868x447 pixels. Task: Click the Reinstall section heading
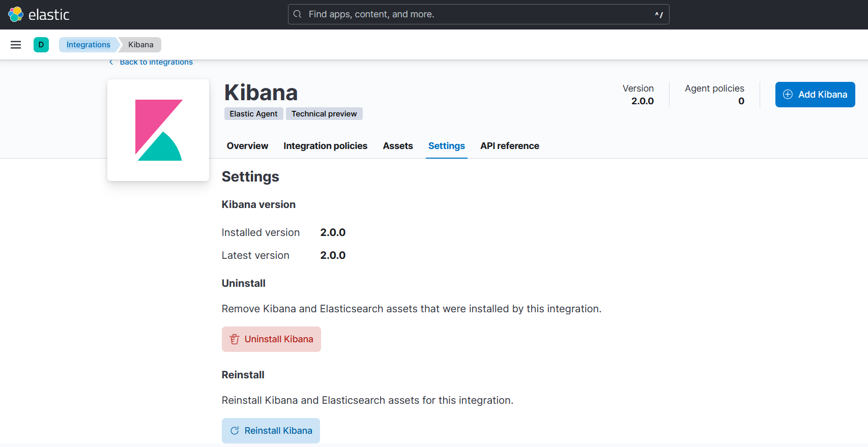(243, 375)
